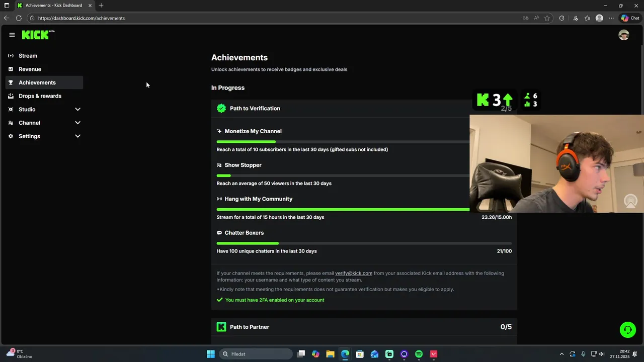
Task: Click the Path to Partner Kick icon
Action: [221, 327]
